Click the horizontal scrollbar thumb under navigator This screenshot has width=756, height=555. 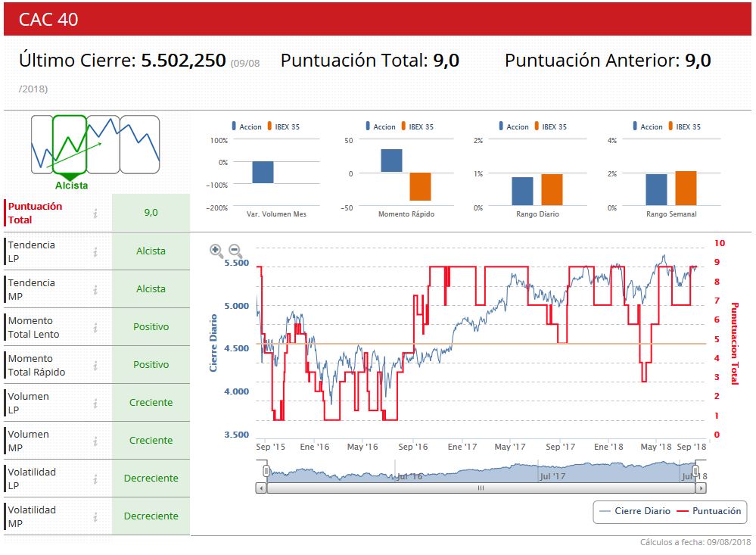481,488
